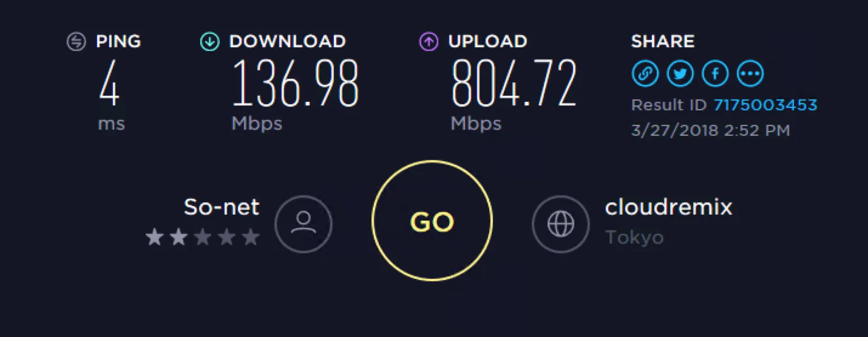Share result on Facebook
Viewport: 868px width, 337px height.
(x=715, y=74)
